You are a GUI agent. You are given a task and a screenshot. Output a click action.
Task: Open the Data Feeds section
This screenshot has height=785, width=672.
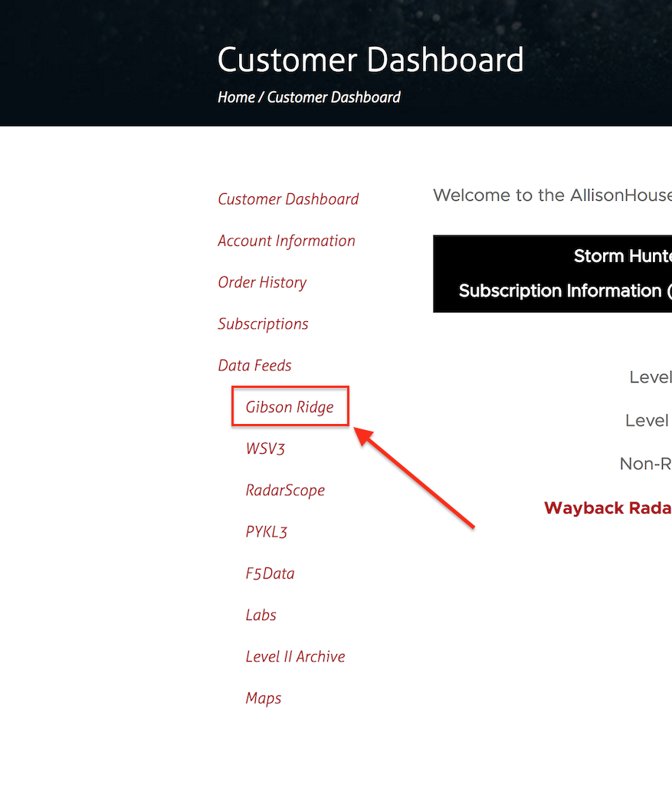click(254, 366)
